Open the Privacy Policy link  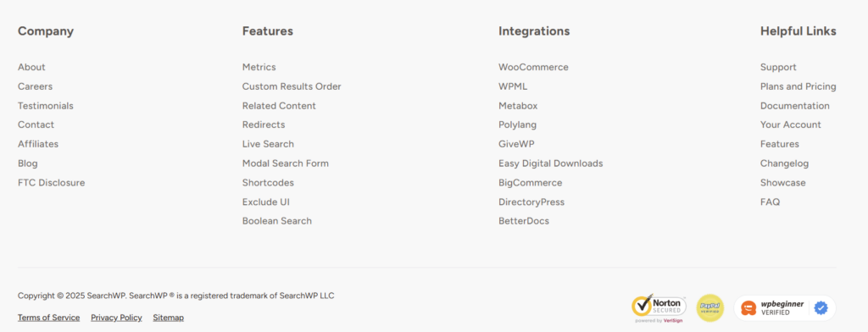pos(116,318)
